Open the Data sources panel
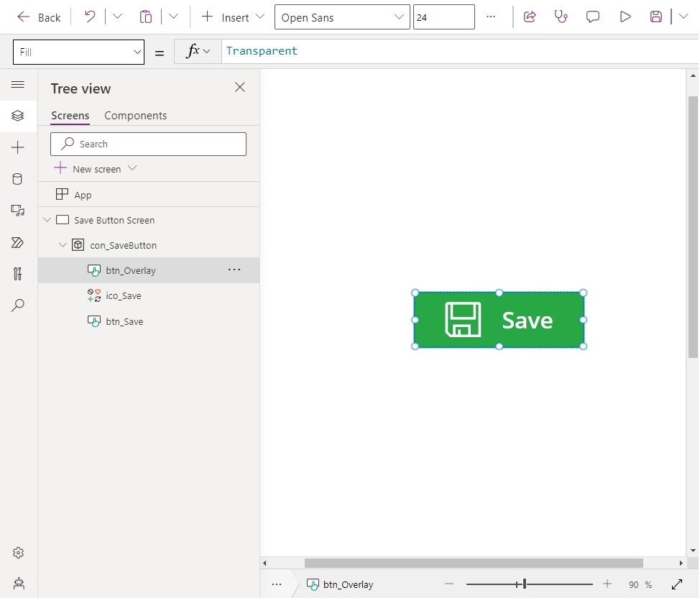This screenshot has height=598, width=700. (x=18, y=179)
